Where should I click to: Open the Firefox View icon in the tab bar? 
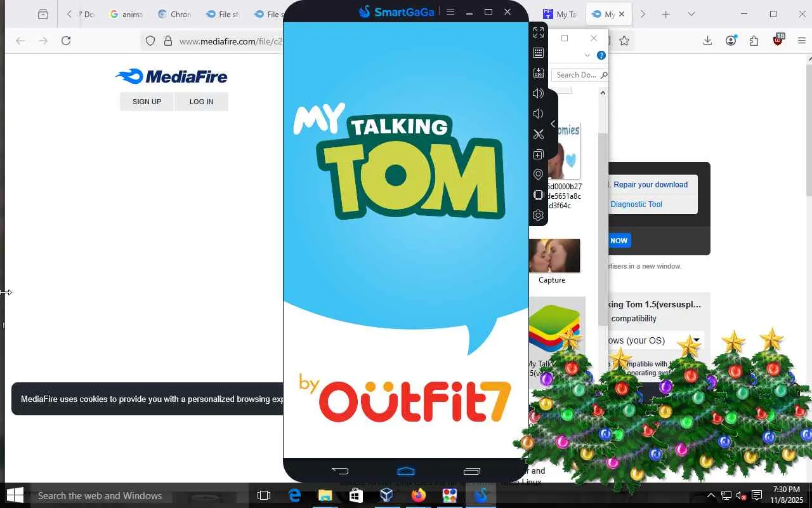point(43,14)
